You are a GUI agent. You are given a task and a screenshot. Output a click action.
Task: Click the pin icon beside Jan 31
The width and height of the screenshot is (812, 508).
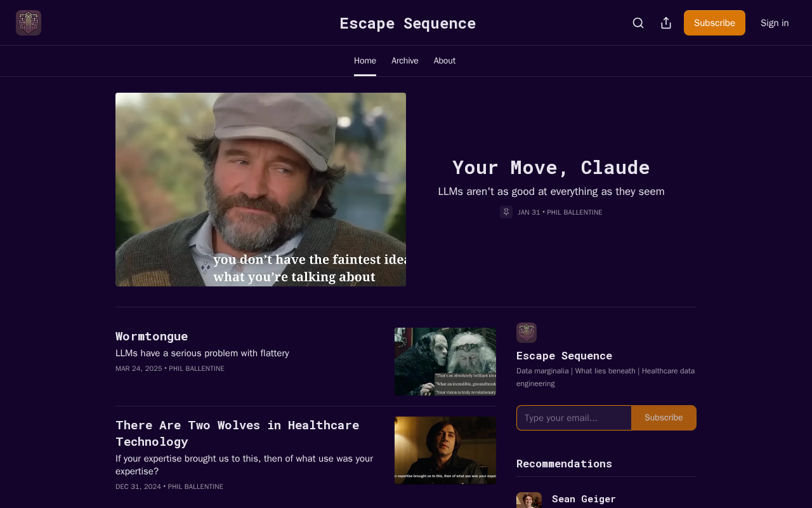point(506,212)
